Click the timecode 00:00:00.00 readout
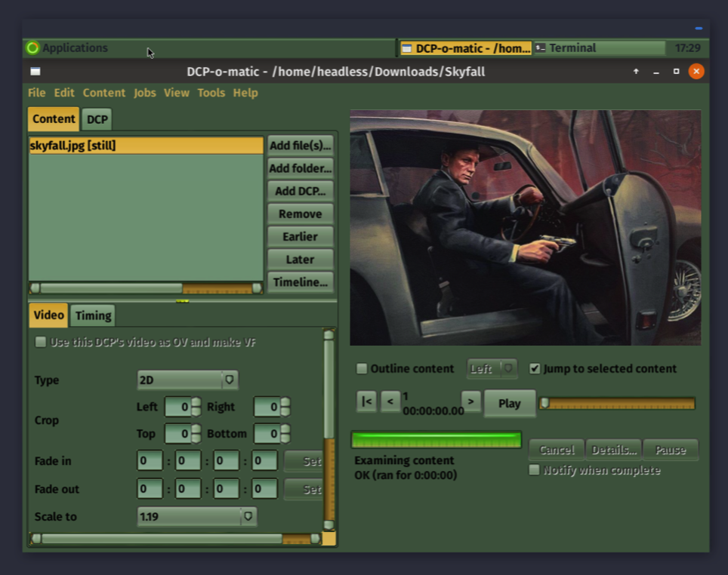This screenshot has width=728, height=575. tap(433, 411)
